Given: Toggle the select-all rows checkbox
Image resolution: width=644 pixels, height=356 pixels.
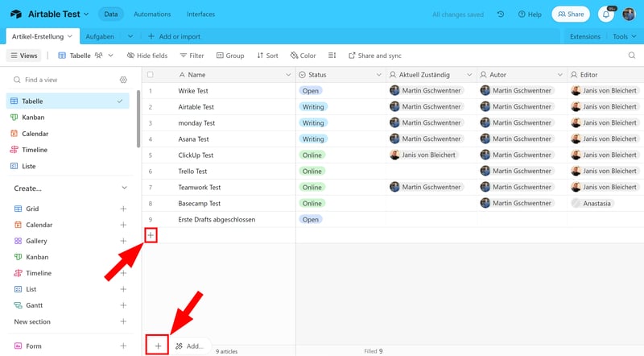Looking at the screenshot, I should [151, 75].
